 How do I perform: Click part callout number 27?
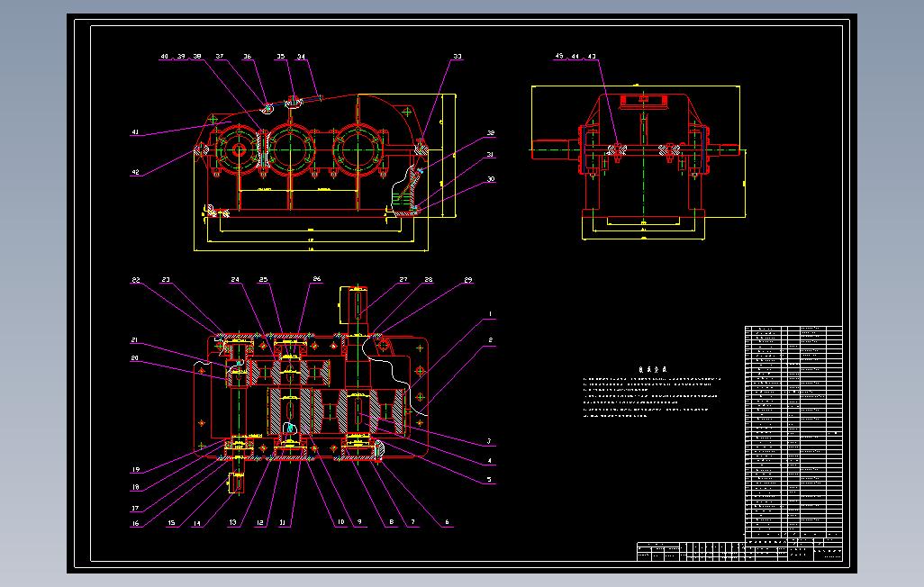[x=403, y=280]
